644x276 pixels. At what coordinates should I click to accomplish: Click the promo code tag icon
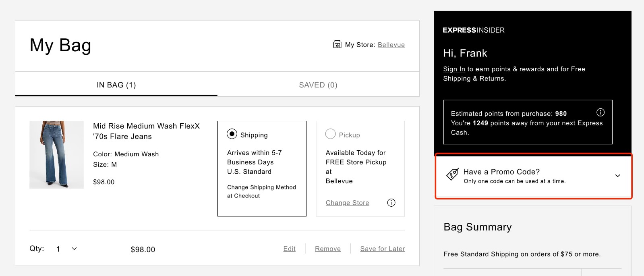[x=452, y=174]
